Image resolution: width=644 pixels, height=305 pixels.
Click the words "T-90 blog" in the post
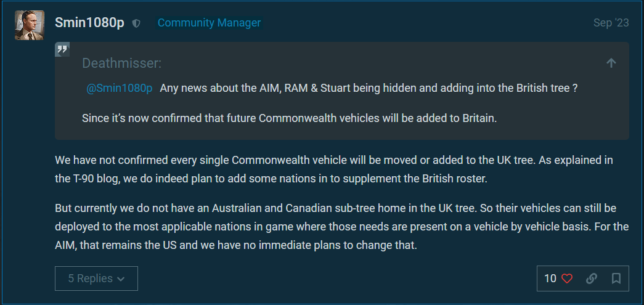point(100,179)
